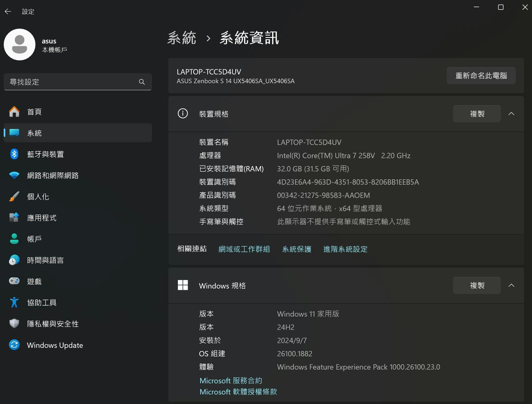Click Windows Feature Experience Pack value
Viewport: 532px width, 404px height.
358,367
